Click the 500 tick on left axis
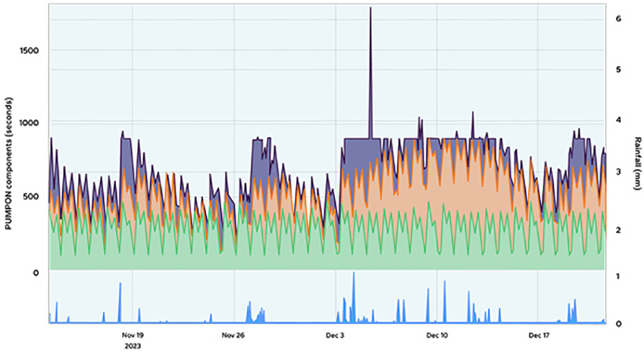This screenshot has height=352, width=644. coord(30,197)
